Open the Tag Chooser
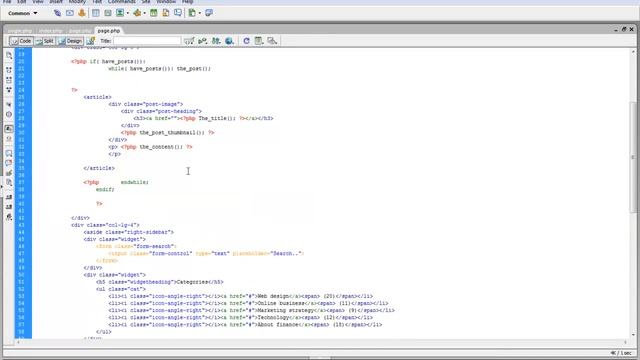Viewport: 640px width, 360px height. pyautogui.click(x=209, y=13)
